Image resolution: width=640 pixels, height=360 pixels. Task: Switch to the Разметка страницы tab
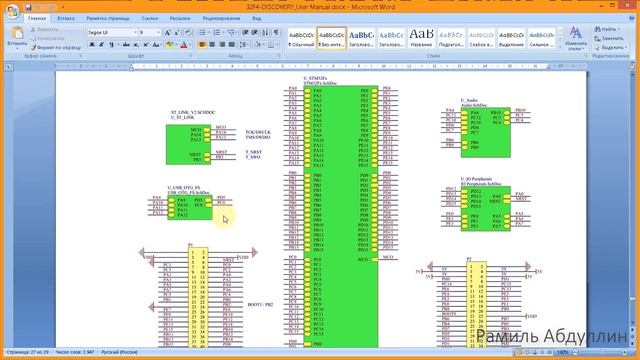(x=108, y=18)
